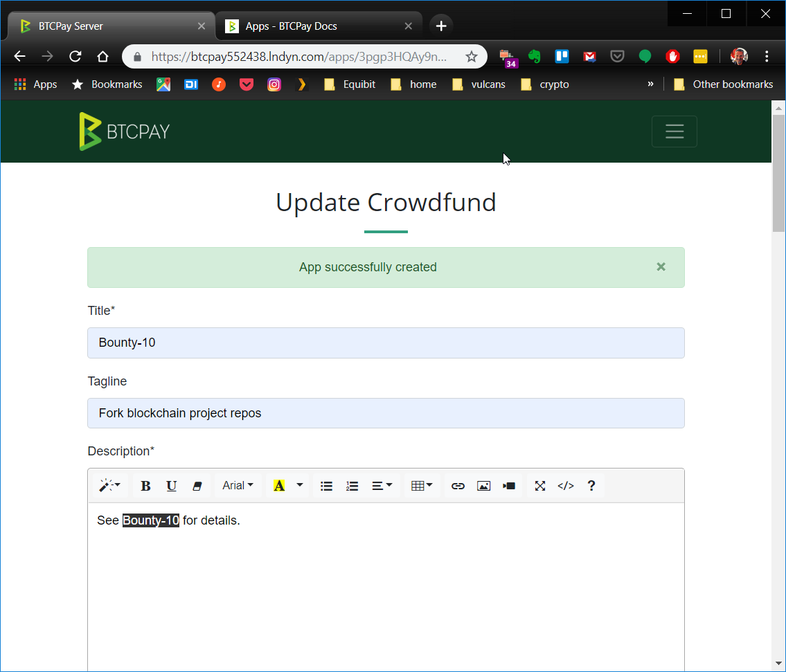The height and width of the screenshot is (672, 786).
Task: Insert an image into the description
Action: click(483, 485)
